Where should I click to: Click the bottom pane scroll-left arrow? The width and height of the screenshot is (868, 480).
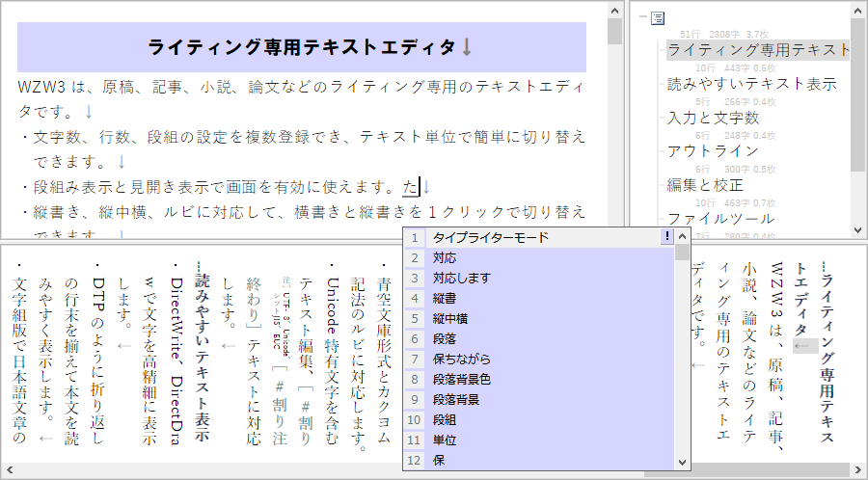9,470
